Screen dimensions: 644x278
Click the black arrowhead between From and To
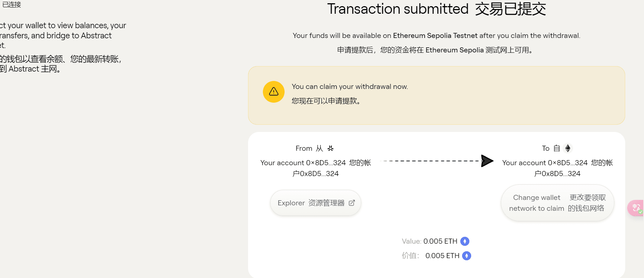coord(487,161)
